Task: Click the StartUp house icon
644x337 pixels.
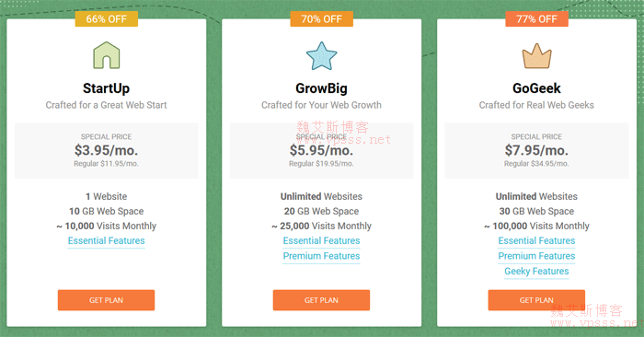Action: click(107, 55)
